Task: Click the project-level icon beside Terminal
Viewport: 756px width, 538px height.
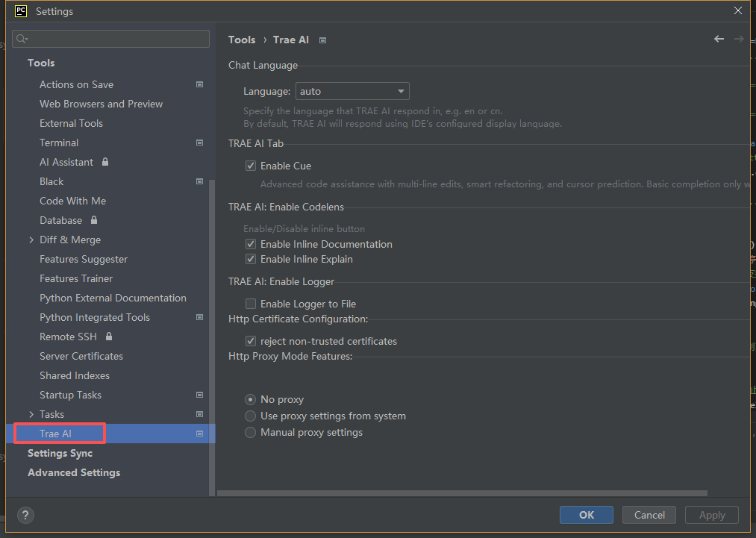Action: [199, 143]
